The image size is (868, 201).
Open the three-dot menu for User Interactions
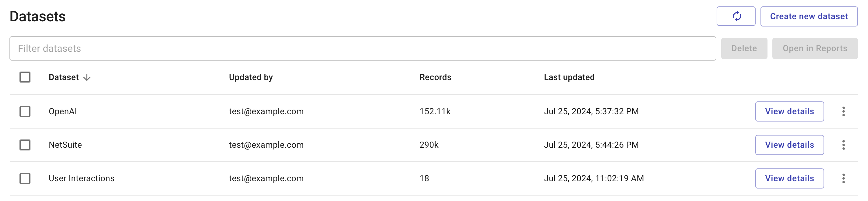coord(844,178)
